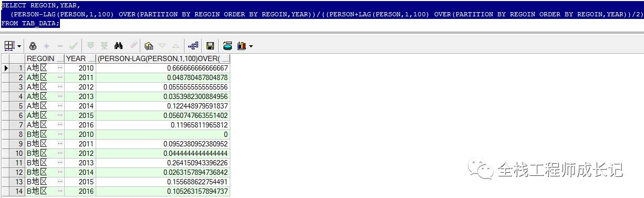Click the FROM TAB_DATA line in SQL editor
This screenshot has width=644, height=198.
tap(30, 24)
